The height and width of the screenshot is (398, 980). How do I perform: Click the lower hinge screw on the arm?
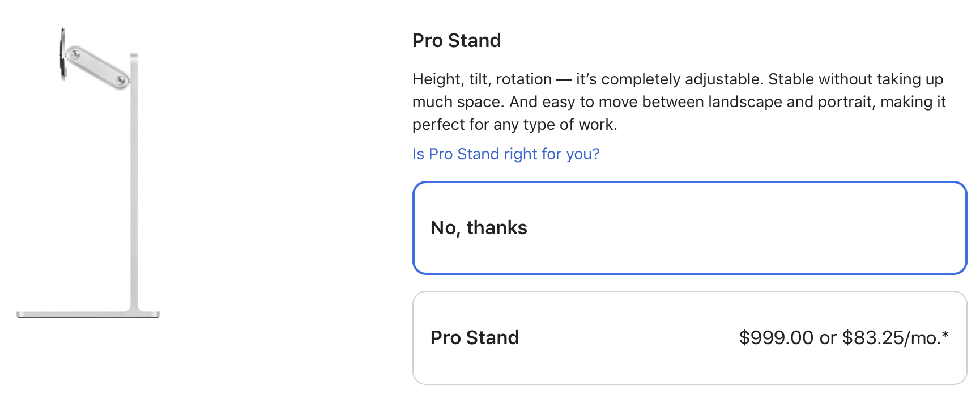121,81
